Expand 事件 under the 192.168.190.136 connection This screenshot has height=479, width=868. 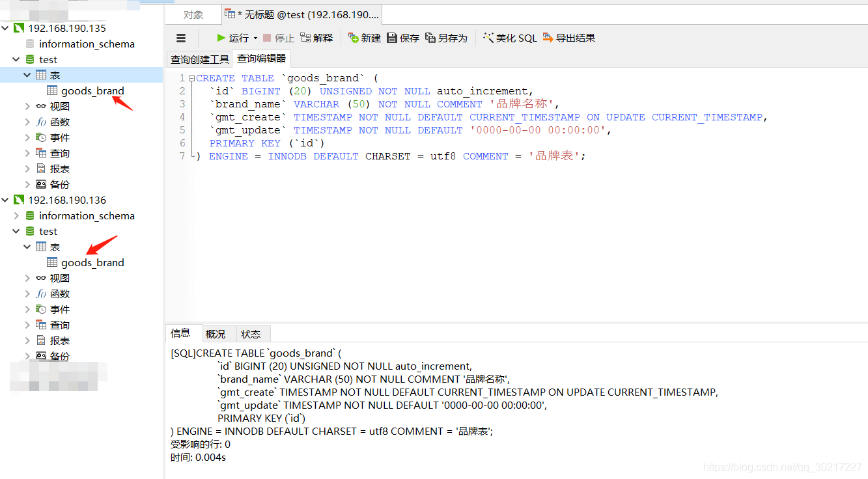coord(27,310)
